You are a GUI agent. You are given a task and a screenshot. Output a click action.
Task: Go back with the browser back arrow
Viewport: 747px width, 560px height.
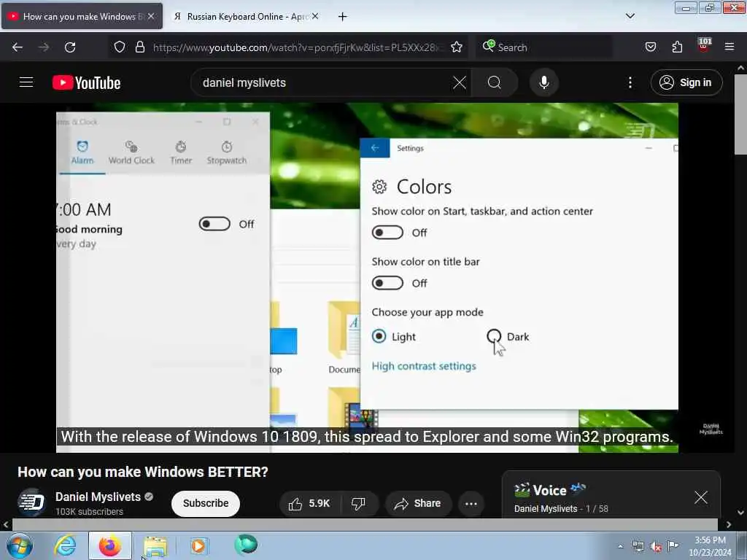click(x=18, y=47)
